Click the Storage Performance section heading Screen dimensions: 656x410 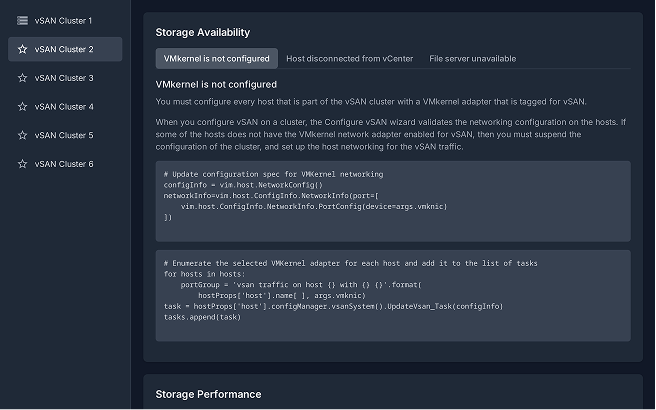(x=208, y=394)
